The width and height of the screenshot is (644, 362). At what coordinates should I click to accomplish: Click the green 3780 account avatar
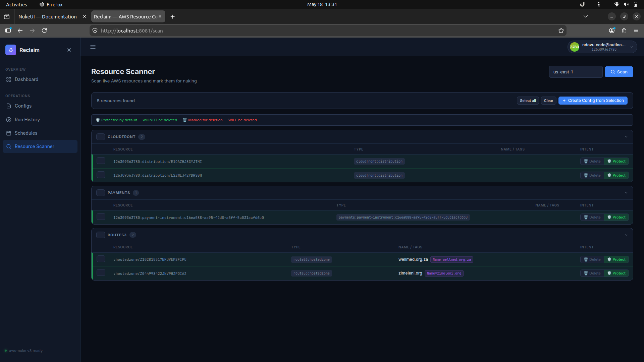click(x=575, y=47)
